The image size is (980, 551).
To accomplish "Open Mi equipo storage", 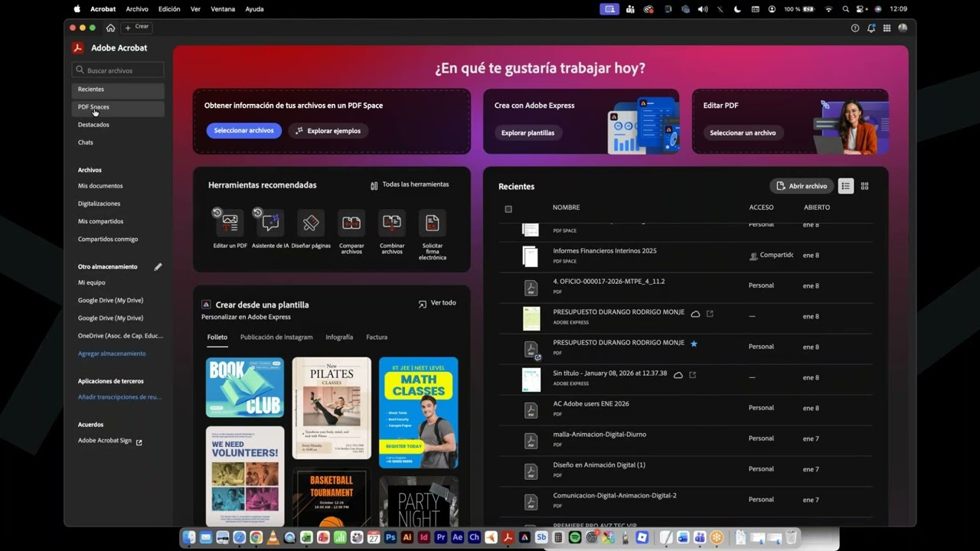I will click(x=92, y=282).
